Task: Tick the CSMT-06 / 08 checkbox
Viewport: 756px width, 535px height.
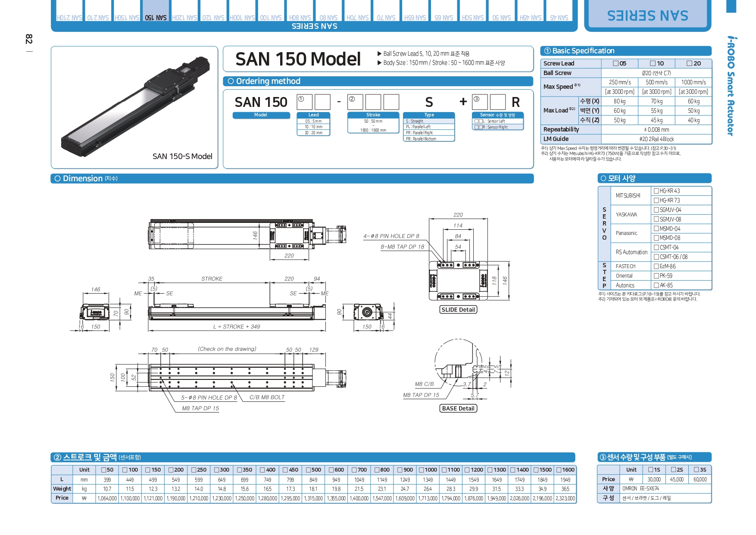Action: click(x=656, y=257)
